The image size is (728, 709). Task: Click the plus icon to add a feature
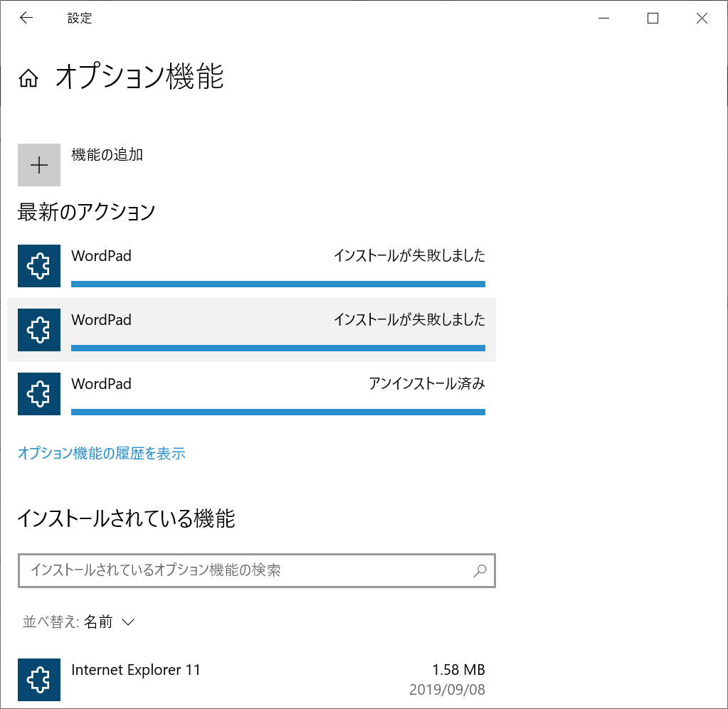click(x=39, y=165)
